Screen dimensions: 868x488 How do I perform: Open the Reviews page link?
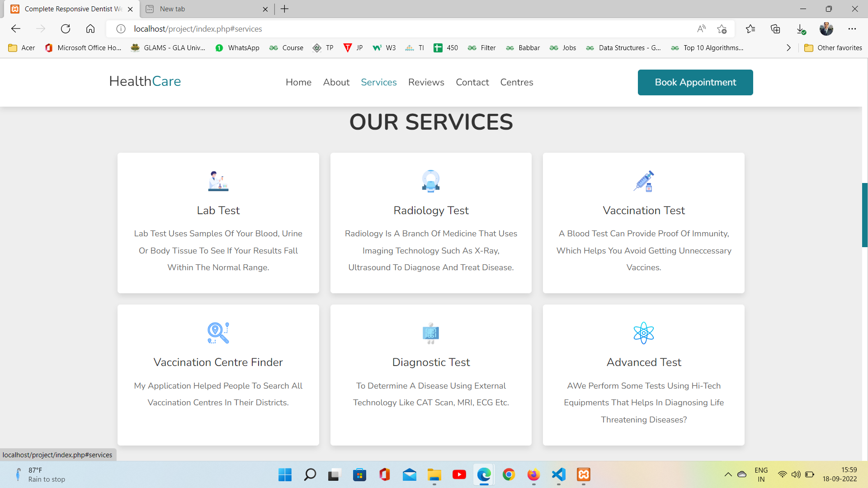coord(426,82)
